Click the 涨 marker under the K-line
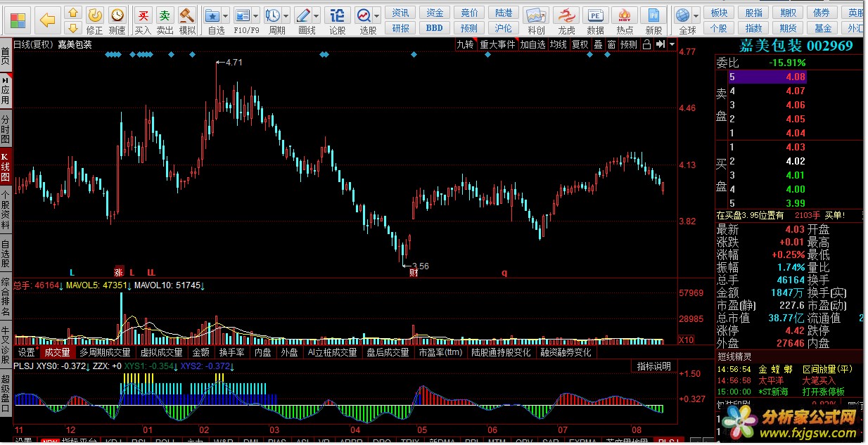 tap(119, 271)
